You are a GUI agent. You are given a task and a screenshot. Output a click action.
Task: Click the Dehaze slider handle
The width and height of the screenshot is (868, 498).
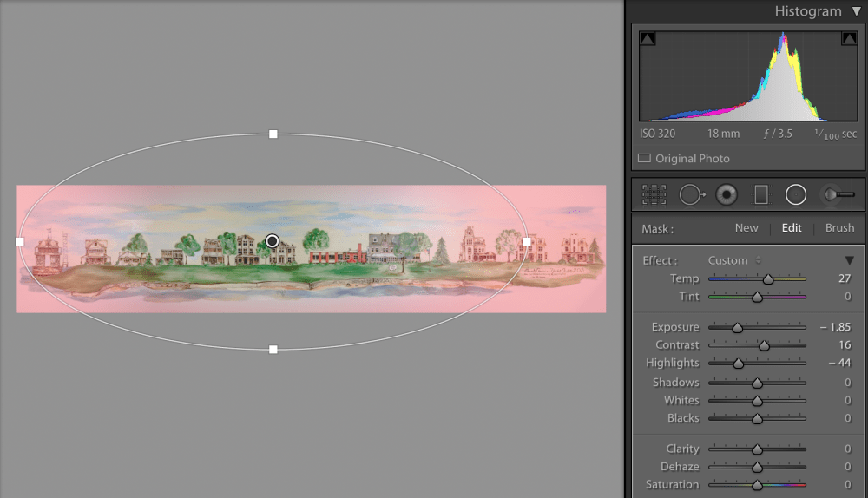point(757,468)
